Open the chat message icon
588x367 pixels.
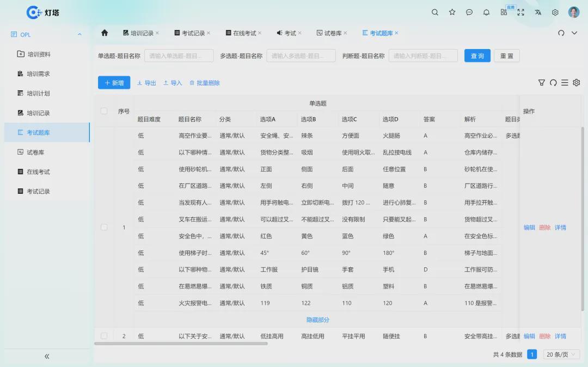(x=469, y=13)
